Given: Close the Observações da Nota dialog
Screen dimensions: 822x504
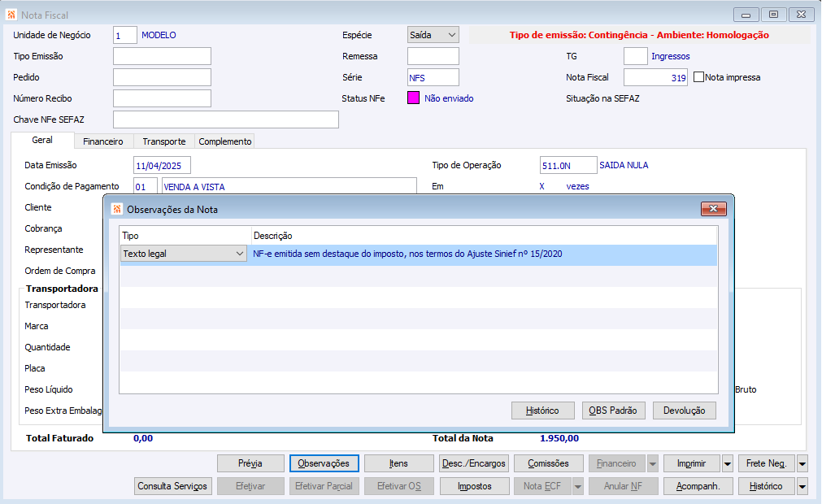Looking at the screenshot, I should tap(714, 209).
